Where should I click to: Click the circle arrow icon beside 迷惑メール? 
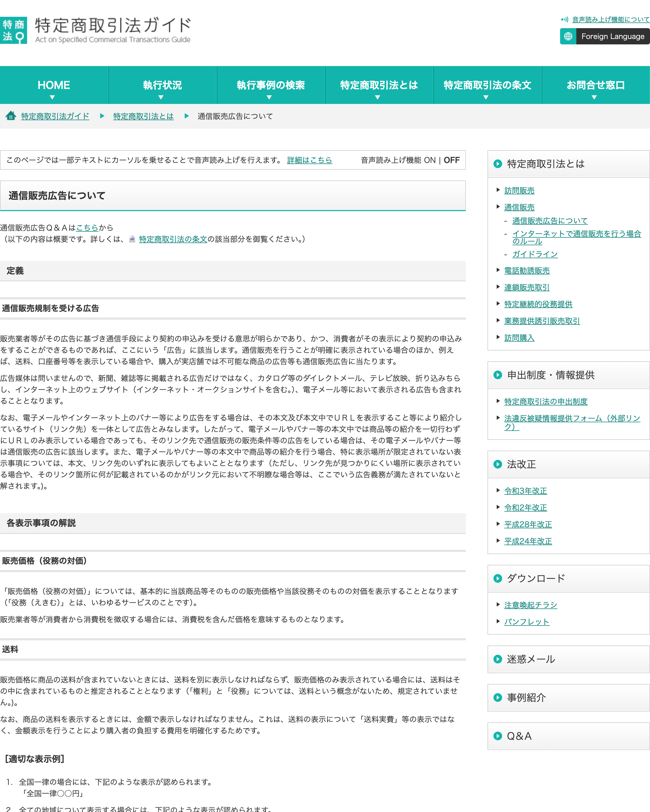498,659
